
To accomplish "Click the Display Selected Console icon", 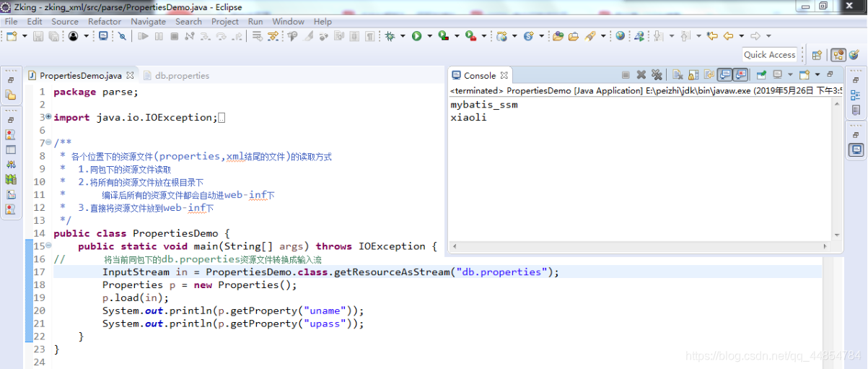I will (776, 74).
